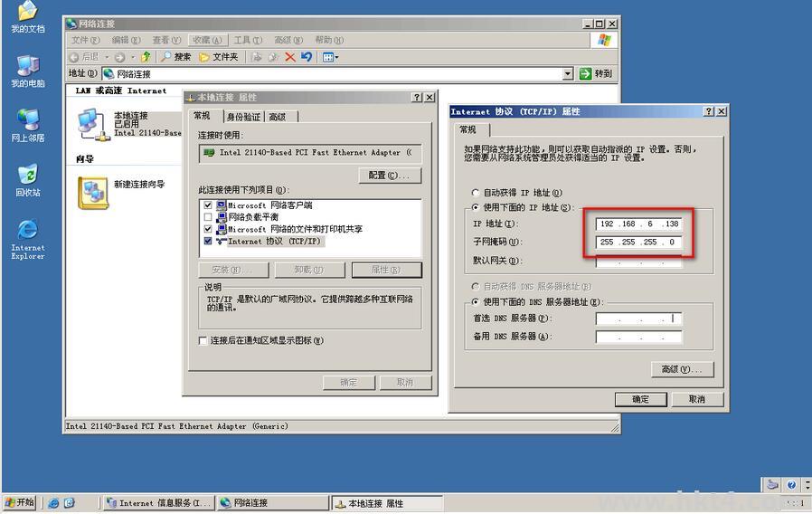Screen dimensions: 812x514
Task: Switch to 高级 tab in 本地连接 属性
Action: [279, 117]
